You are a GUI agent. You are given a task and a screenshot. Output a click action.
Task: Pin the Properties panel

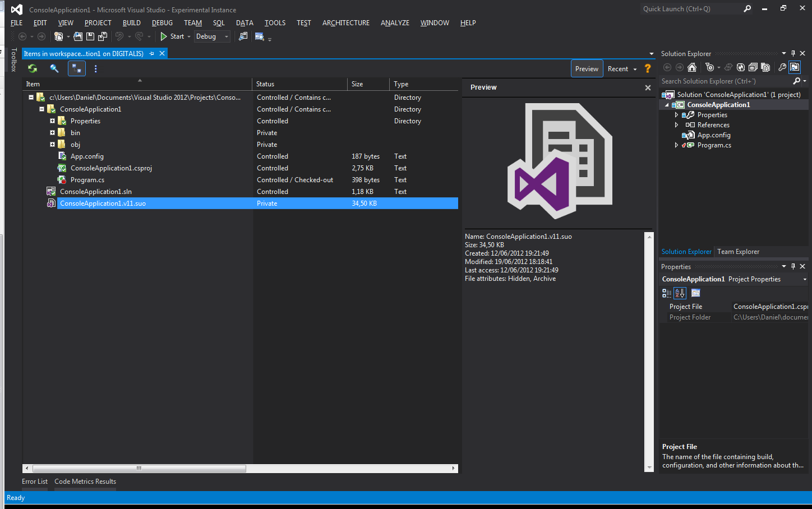(793, 266)
